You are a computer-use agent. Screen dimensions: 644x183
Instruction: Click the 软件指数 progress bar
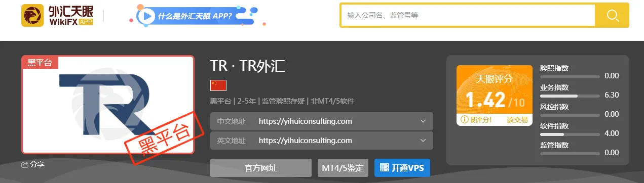tap(570, 134)
